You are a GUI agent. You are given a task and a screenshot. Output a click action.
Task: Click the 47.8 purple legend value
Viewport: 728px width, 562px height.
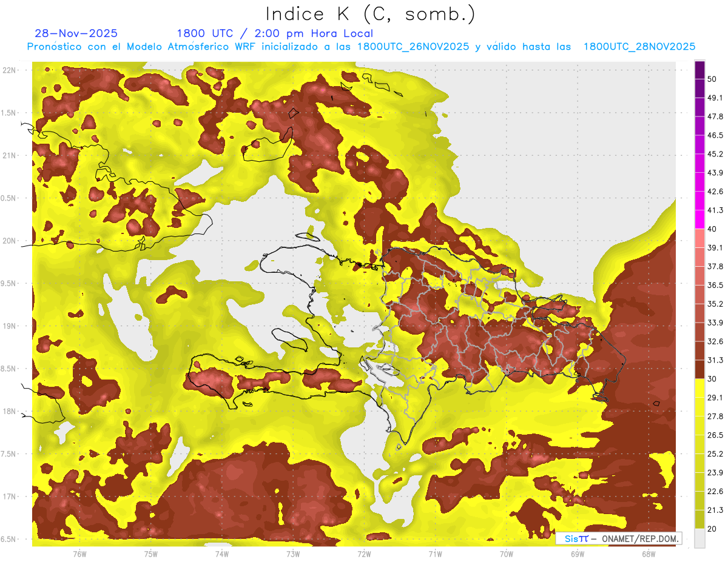[x=715, y=116]
